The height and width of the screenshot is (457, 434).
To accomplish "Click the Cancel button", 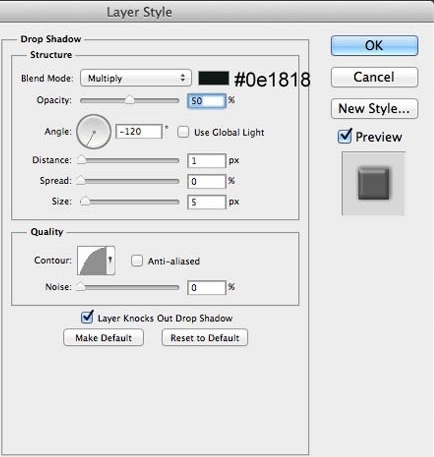I will point(374,77).
